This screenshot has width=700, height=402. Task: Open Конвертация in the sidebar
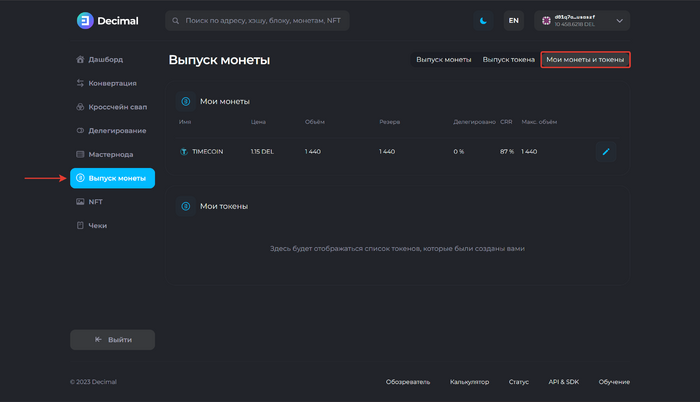[111, 83]
